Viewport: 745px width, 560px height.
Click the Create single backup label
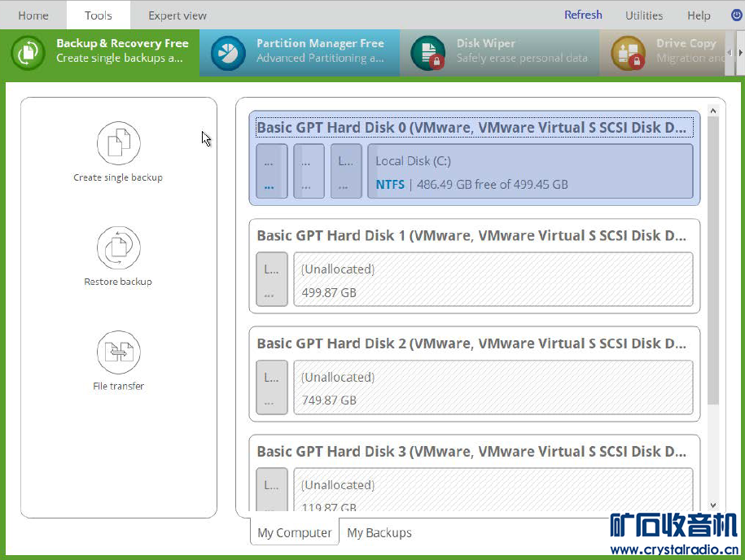[118, 177]
